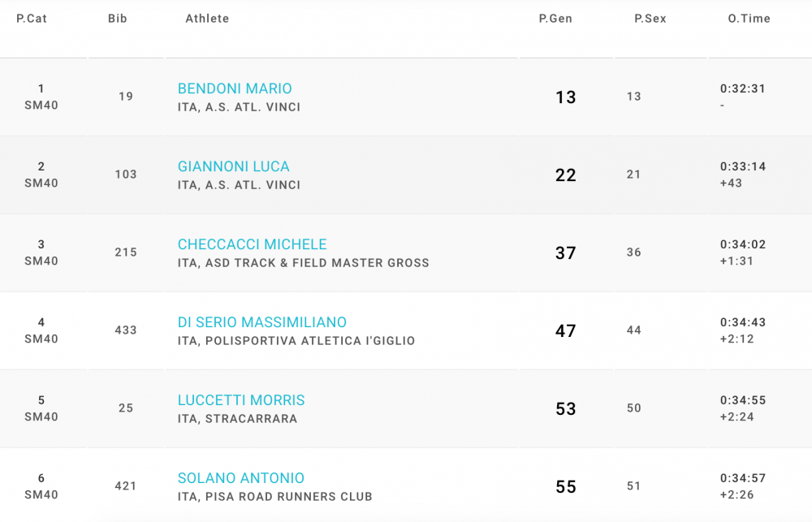This screenshot has width=812, height=522.
Task: Select bib number 215 cell
Action: click(x=126, y=252)
